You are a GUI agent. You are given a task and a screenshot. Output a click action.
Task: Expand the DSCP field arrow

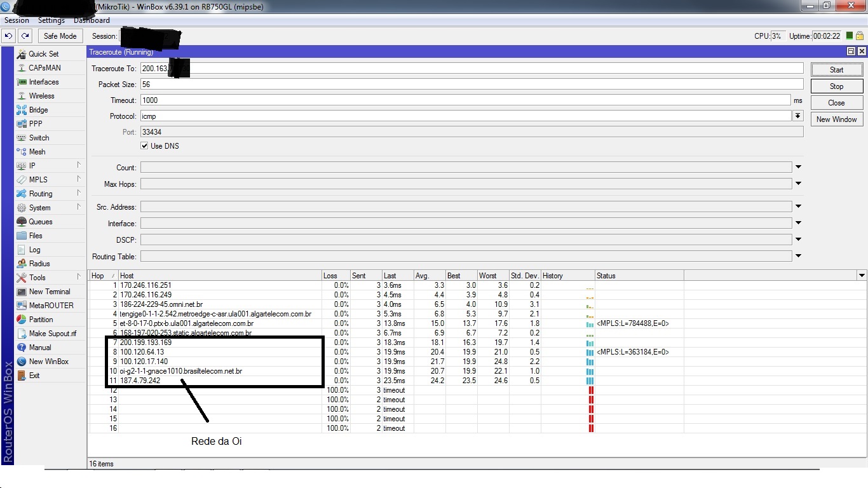tap(798, 240)
